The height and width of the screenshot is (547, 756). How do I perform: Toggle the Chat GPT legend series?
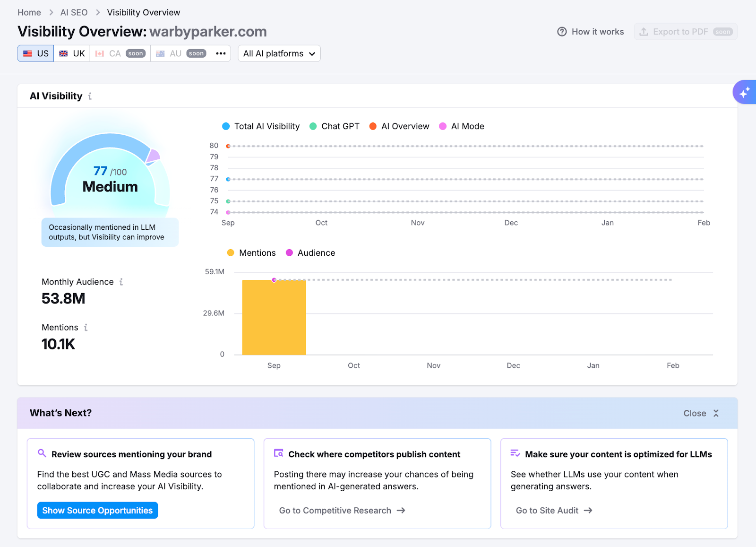pos(335,126)
